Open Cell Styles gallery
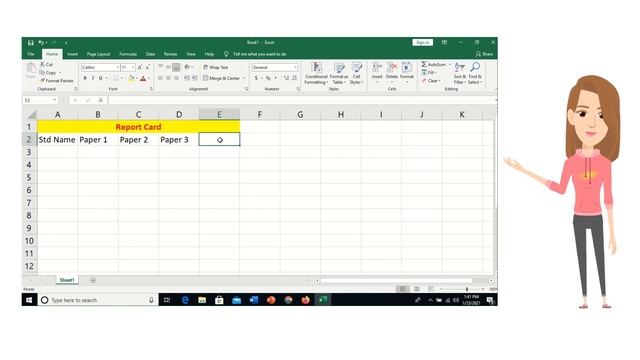 356,73
